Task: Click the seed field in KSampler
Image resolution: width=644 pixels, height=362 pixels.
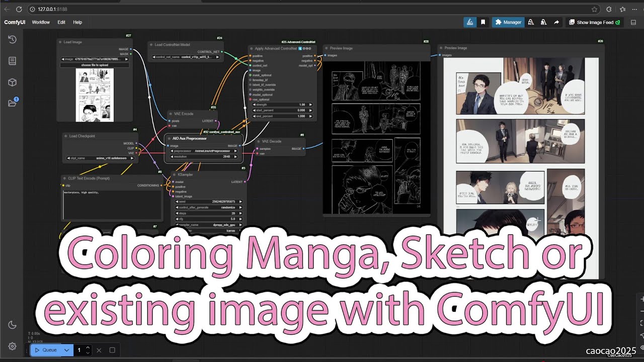Action: (x=209, y=202)
